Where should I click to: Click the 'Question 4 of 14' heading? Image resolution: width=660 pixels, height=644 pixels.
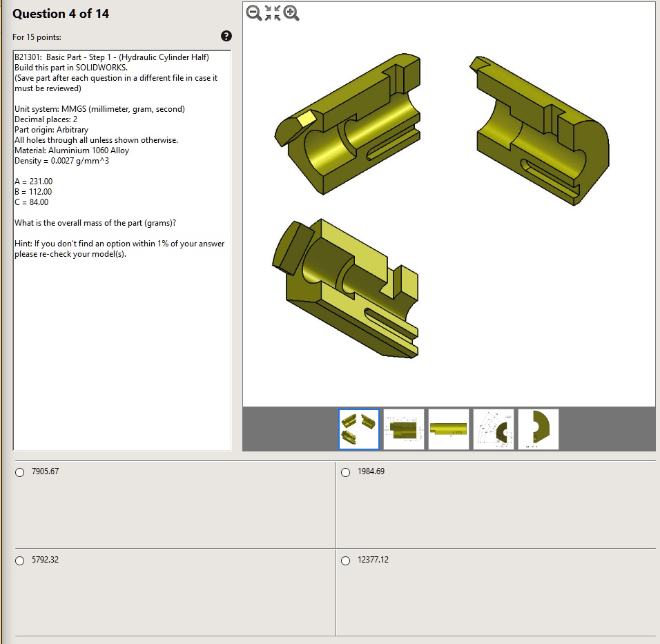point(61,14)
